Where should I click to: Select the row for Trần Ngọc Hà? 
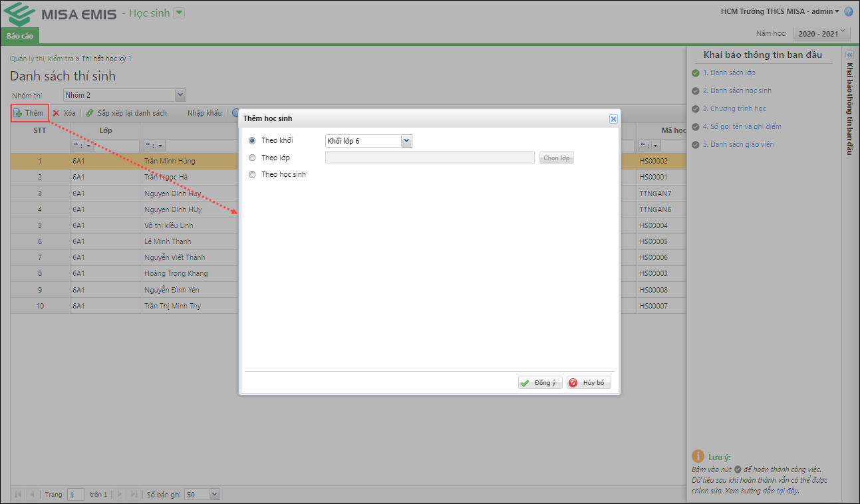pos(124,178)
